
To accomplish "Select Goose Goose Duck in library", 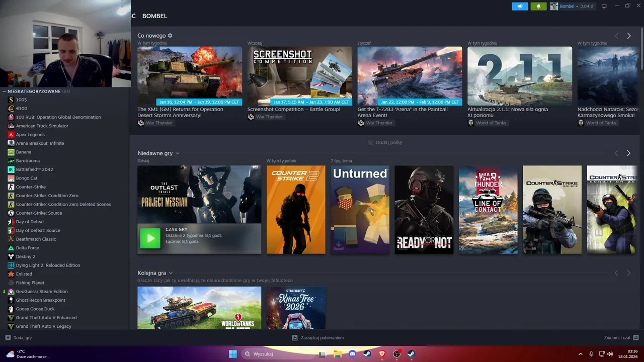I will point(35,309).
